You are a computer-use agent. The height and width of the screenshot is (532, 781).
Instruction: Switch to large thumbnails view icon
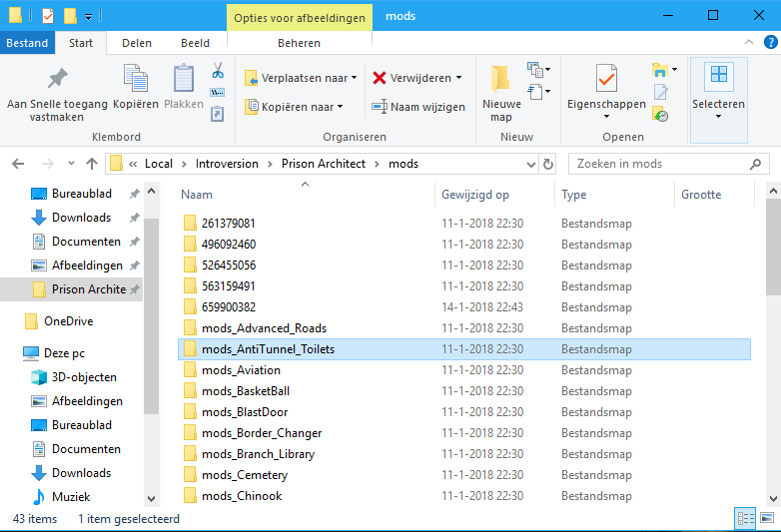click(767, 518)
